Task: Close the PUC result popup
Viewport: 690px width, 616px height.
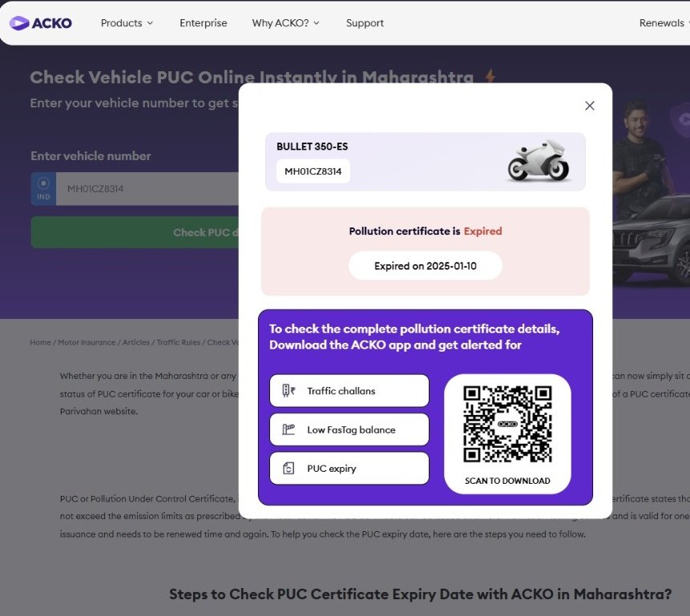Action: coord(590,106)
